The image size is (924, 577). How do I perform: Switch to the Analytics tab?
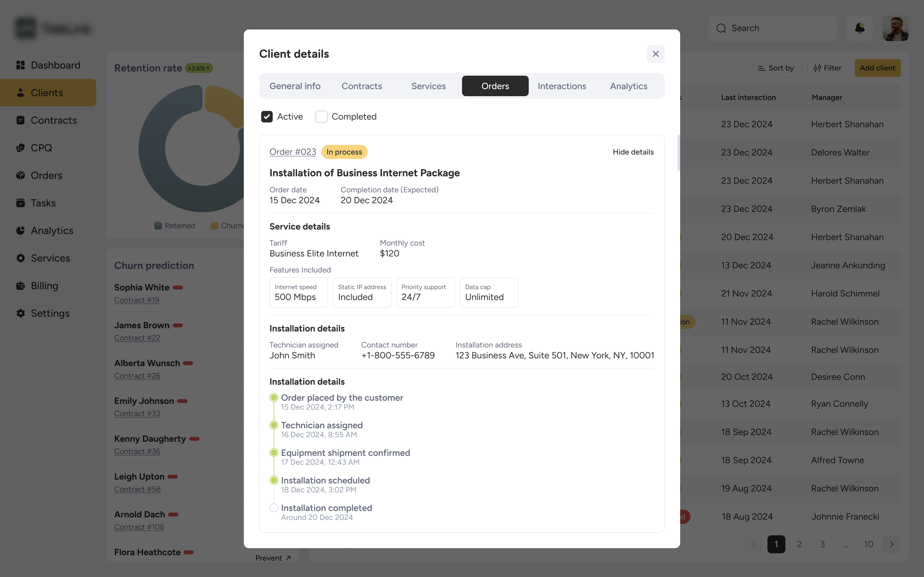629,85
